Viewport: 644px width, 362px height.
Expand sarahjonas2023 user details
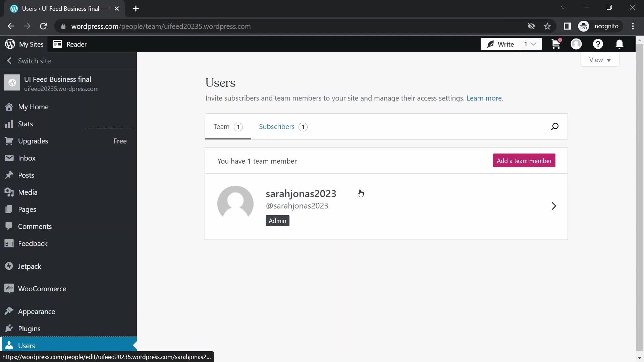point(554,206)
